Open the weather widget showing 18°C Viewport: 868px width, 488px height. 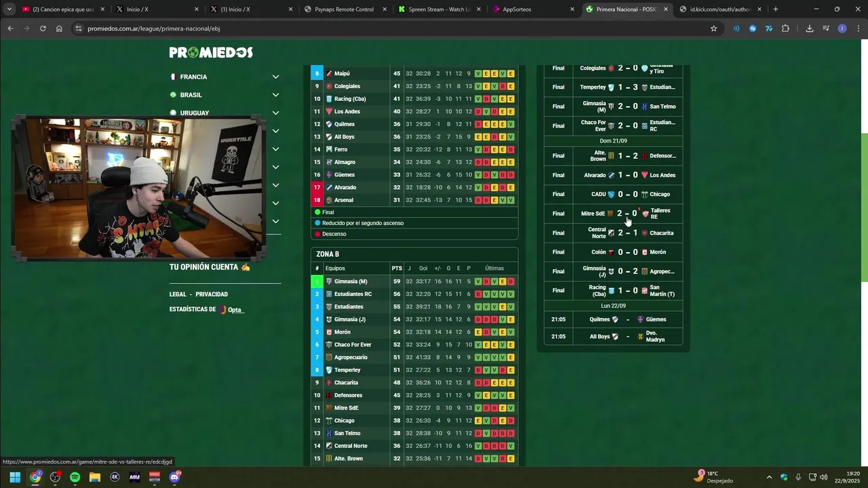(x=715, y=477)
